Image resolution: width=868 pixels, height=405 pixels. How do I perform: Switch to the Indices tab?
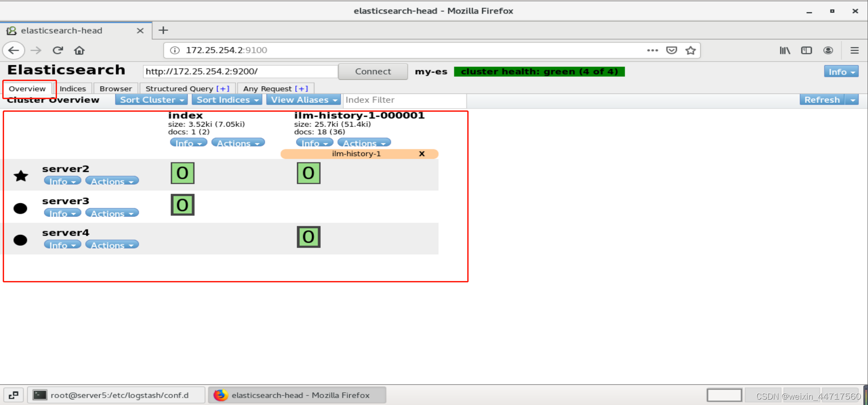(73, 89)
